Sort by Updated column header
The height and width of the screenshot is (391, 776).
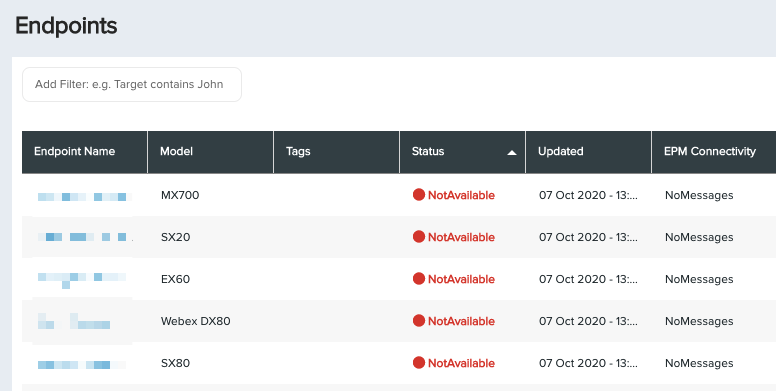tap(560, 151)
